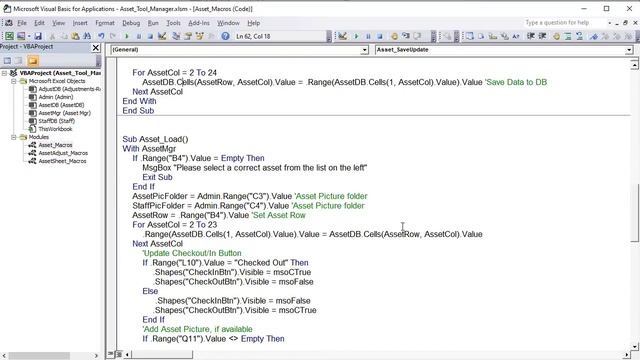Click the Reset icon in the Debug toolbar

coord(380,36)
